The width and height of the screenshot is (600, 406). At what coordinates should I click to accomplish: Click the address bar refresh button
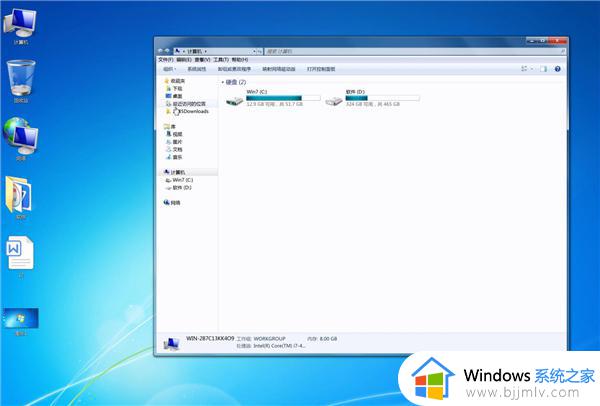point(259,51)
